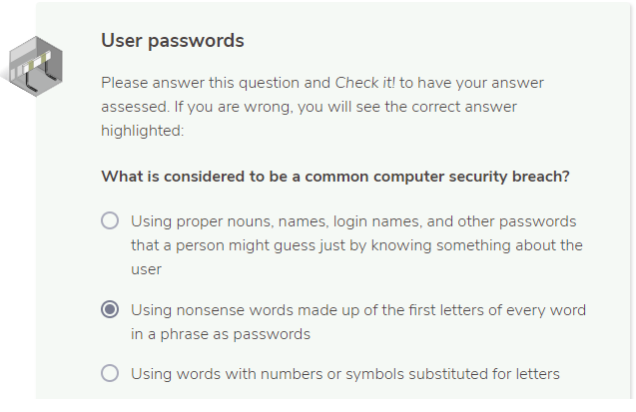The width and height of the screenshot is (636, 412).
Task: Choose the numbers or symbols substituted radio button
Action: click(x=110, y=373)
